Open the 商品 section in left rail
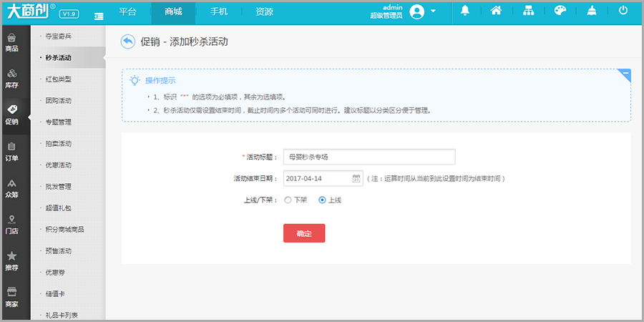 (x=12, y=43)
